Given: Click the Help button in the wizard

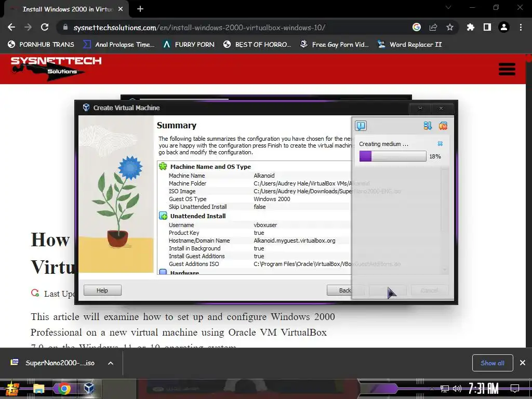Looking at the screenshot, I should pos(102,290).
